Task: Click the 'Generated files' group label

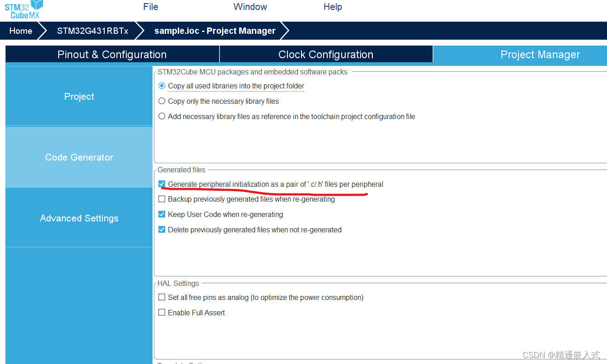Action: [181, 170]
